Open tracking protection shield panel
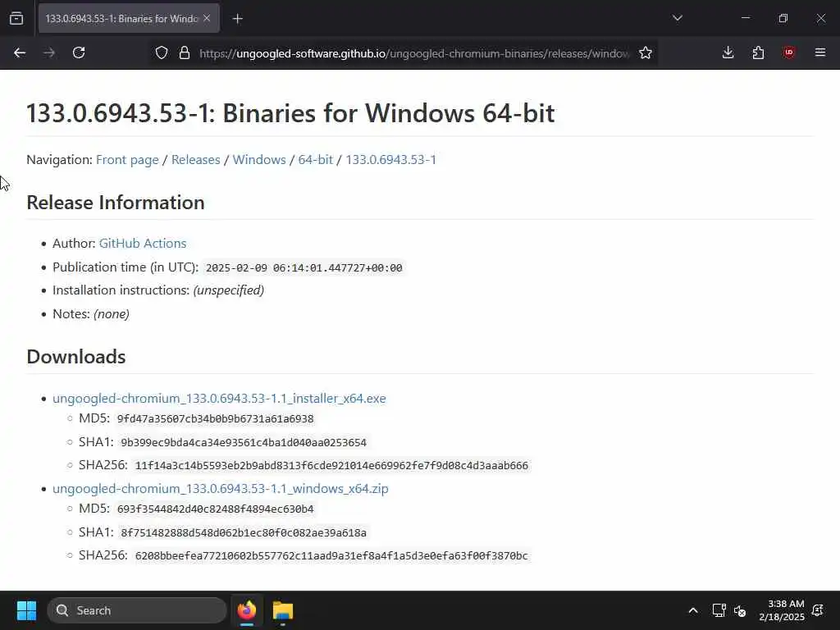Screen dimensions: 840x630 (x=162, y=52)
